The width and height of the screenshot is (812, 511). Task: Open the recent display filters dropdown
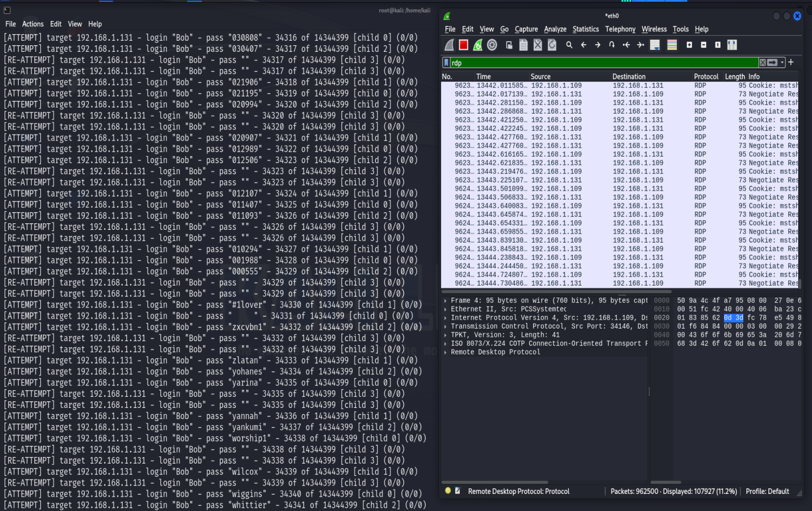coord(782,63)
